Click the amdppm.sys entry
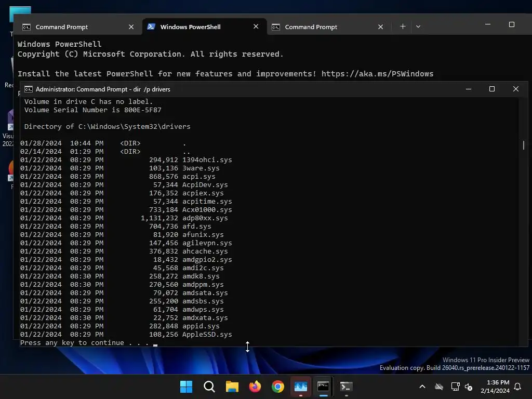Screen dimensions: 532x399 click(x=203, y=285)
